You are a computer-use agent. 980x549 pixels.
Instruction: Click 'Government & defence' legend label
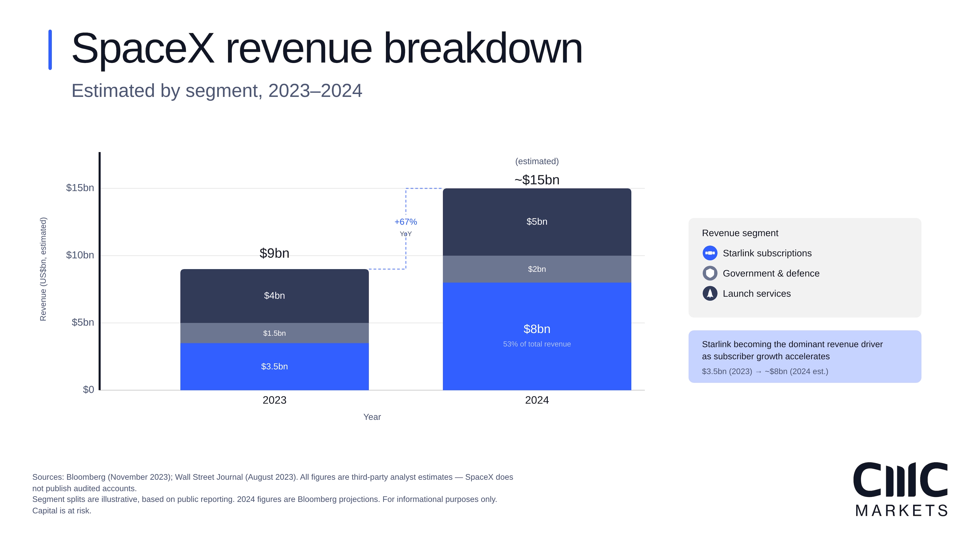(x=771, y=273)
